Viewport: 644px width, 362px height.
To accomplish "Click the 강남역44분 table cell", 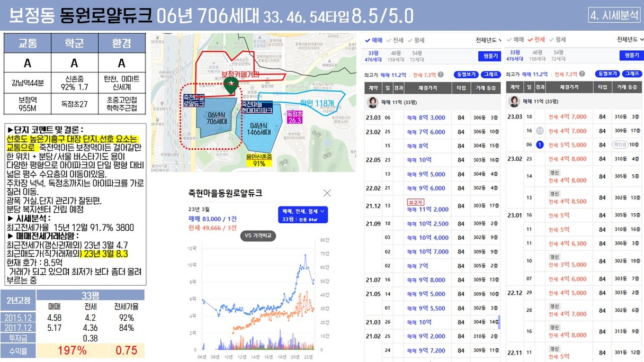I will [x=28, y=83].
